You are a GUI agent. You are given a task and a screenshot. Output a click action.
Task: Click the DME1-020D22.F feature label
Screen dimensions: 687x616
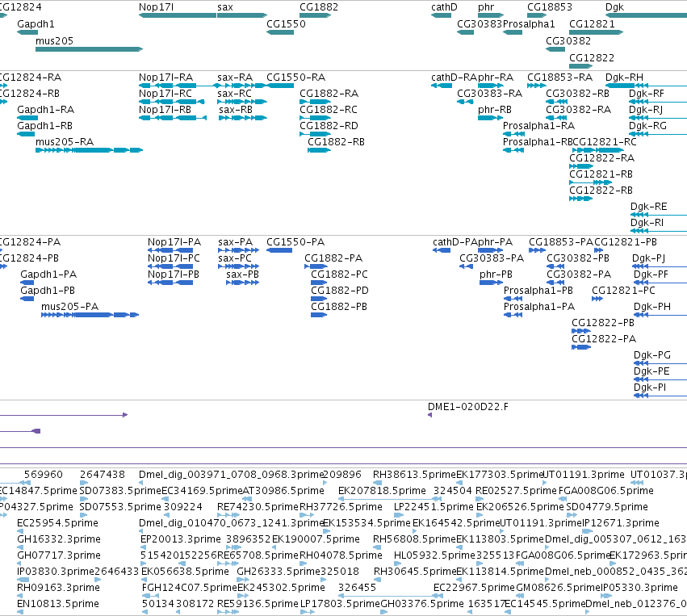coord(468,407)
